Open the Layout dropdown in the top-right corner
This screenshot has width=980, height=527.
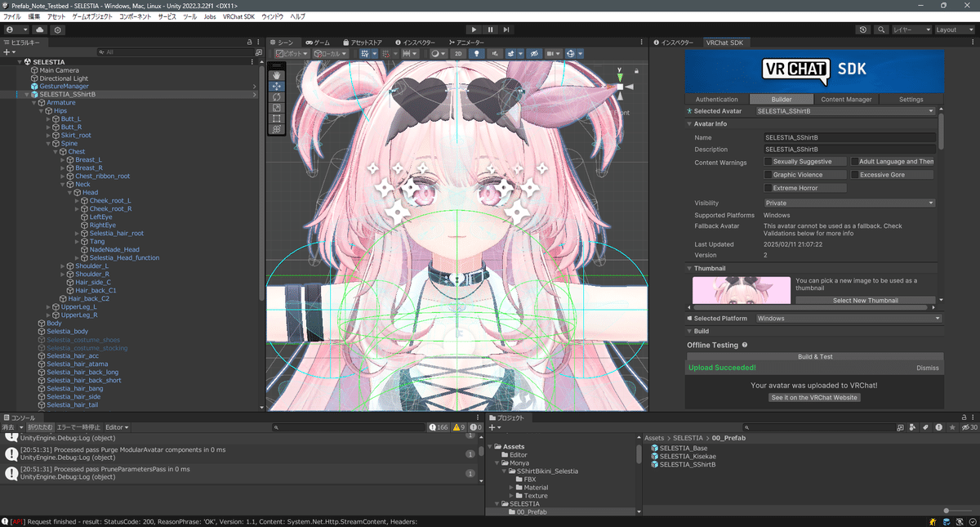pyautogui.click(x=953, y=29)
